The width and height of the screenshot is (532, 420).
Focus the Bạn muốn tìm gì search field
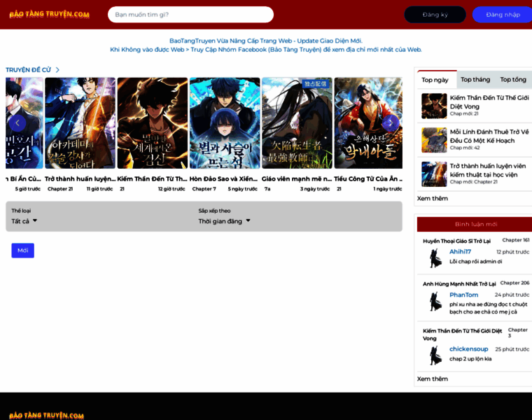point(190,15)
